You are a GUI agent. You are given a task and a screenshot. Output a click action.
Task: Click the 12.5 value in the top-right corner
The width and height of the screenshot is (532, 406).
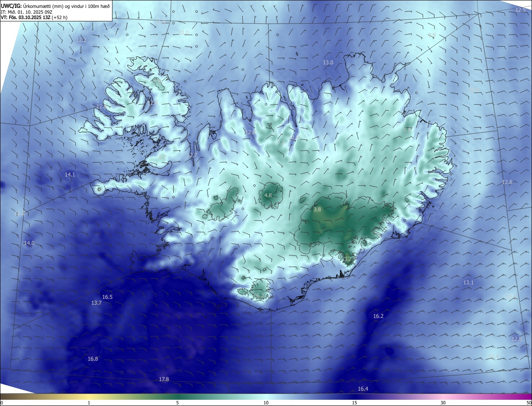tap(520, 10)
